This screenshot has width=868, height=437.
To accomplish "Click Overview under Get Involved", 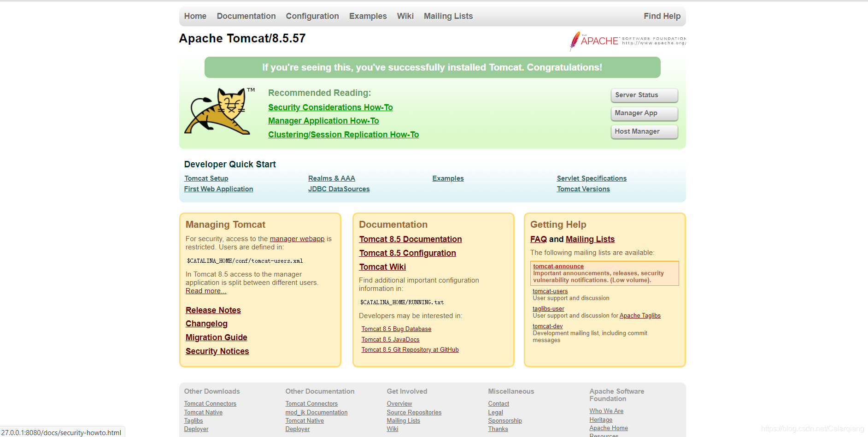I will tap(399, 404).
